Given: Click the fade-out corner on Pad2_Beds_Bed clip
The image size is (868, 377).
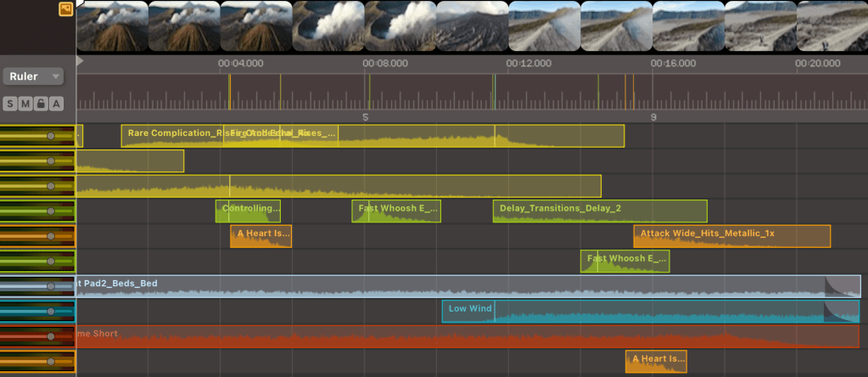Looking at the screenshot, I should (x=842, y=285).
